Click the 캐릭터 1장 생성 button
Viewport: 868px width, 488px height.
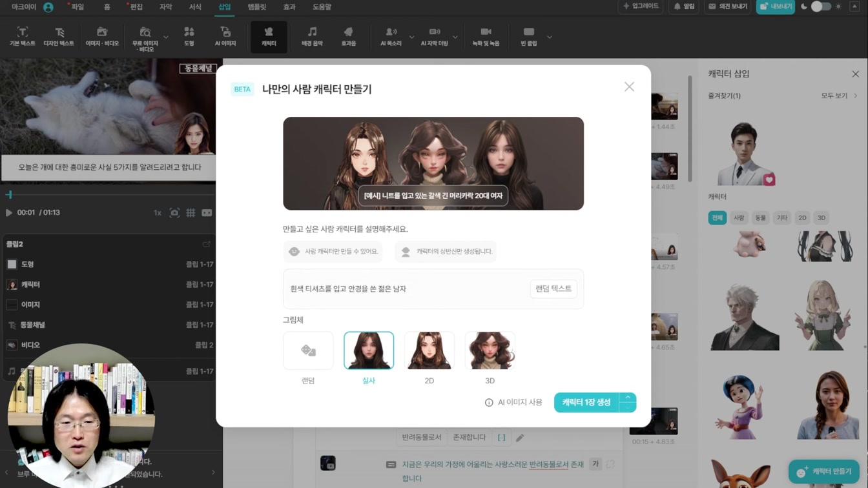(586, 402)
